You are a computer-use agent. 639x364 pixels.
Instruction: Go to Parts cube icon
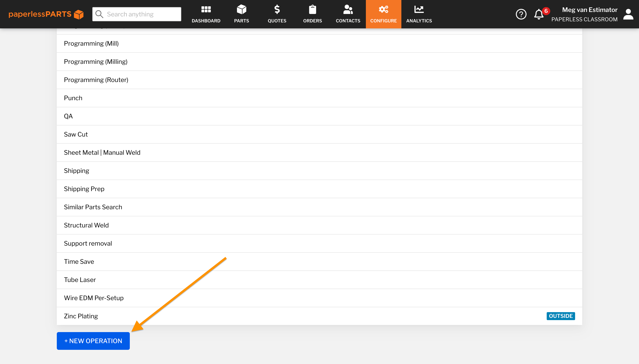pyautogui.click(x=241, y=10)
